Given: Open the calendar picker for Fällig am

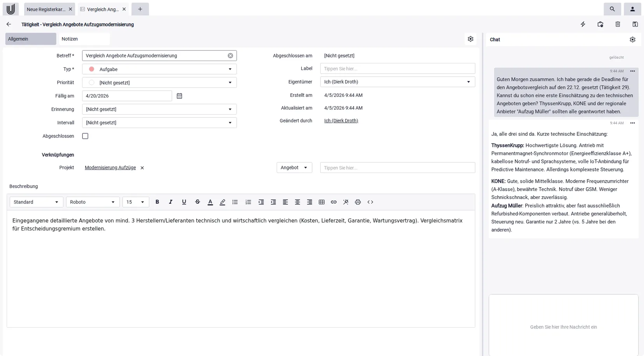Looking at the screenshot, I should click(179, 96).
